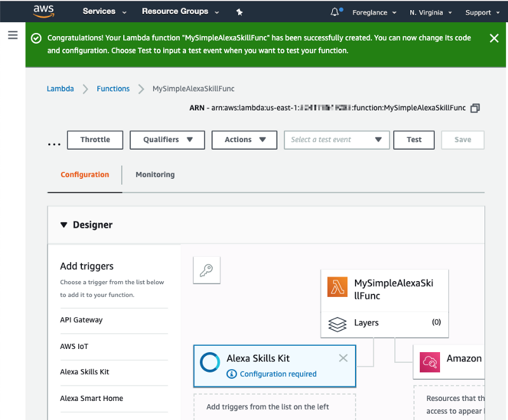Screen dimensions: 508x420
Task: Select the orange MySimpleAlexaSkillFunc Lambda icon
Action: click(337, 287)
